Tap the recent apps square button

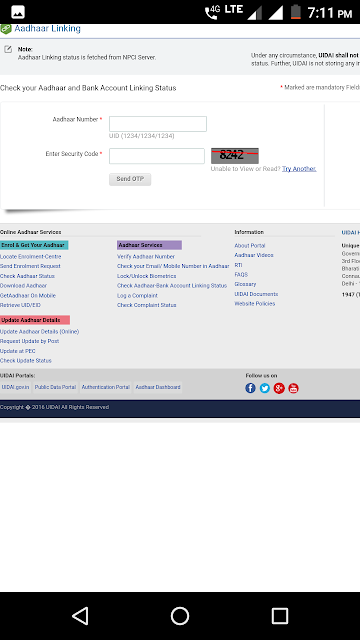click(x=280, y=616)
